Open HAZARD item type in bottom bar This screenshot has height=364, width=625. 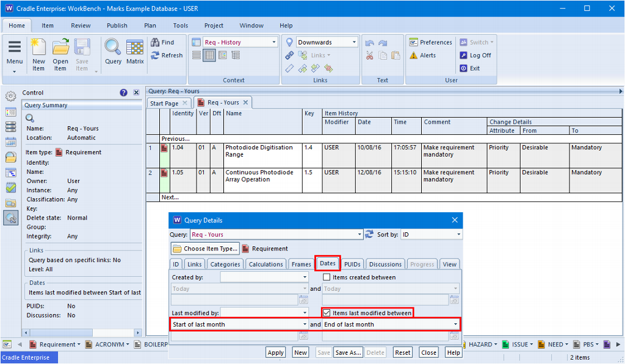(480, 344)
